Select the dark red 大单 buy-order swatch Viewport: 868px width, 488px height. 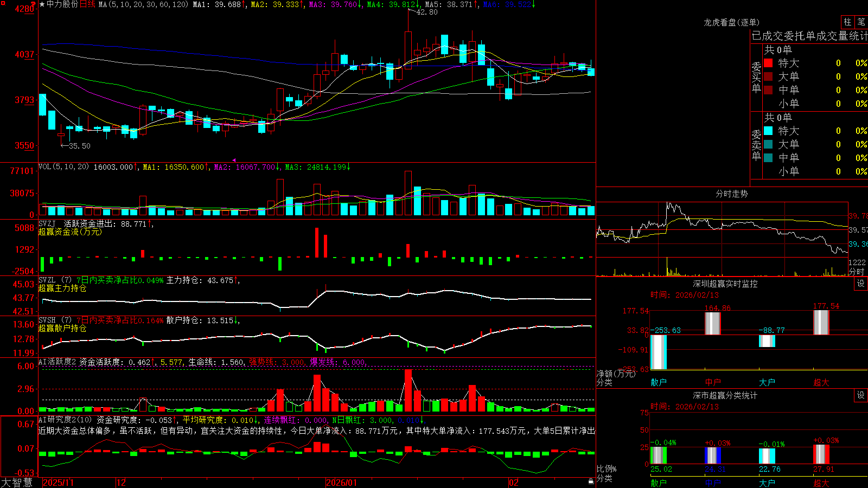[768, 76]
